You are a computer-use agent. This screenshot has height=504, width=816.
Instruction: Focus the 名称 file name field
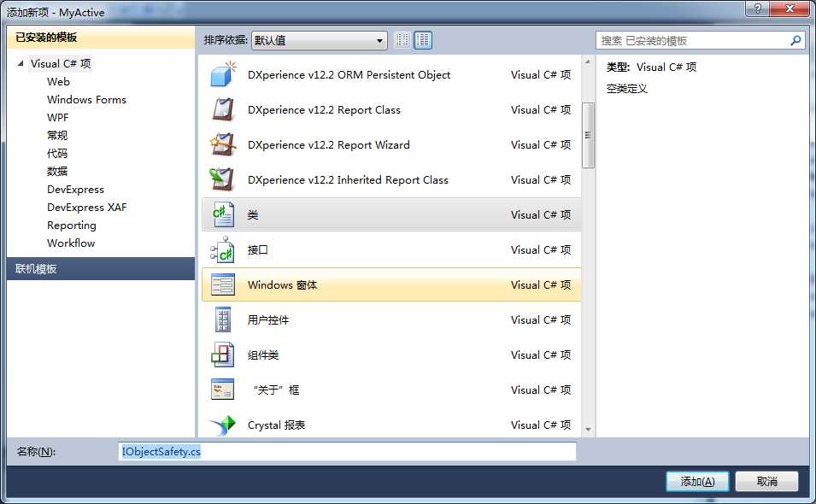pos(347,452)
